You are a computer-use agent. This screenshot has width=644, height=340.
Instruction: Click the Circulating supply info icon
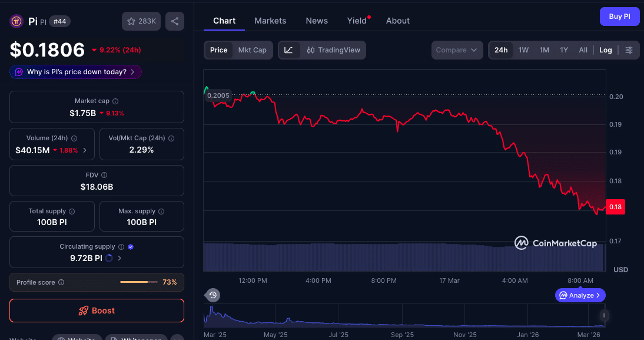121,247
